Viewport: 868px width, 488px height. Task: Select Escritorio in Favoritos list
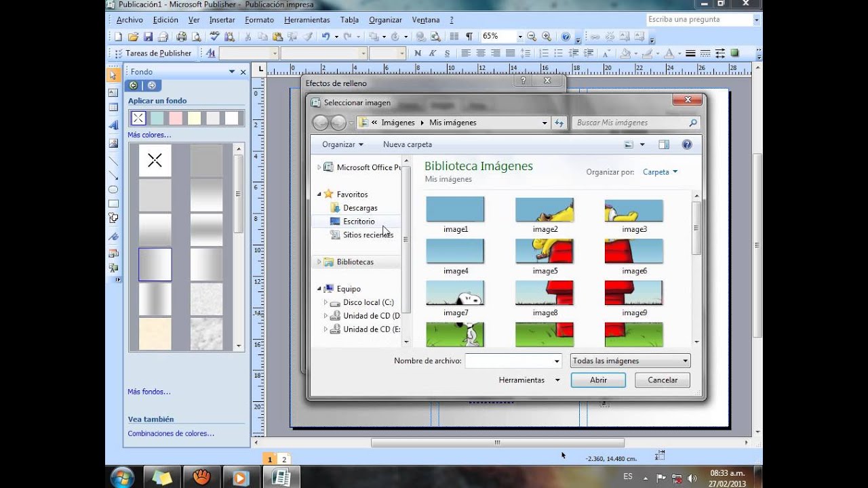pos(359,222)
